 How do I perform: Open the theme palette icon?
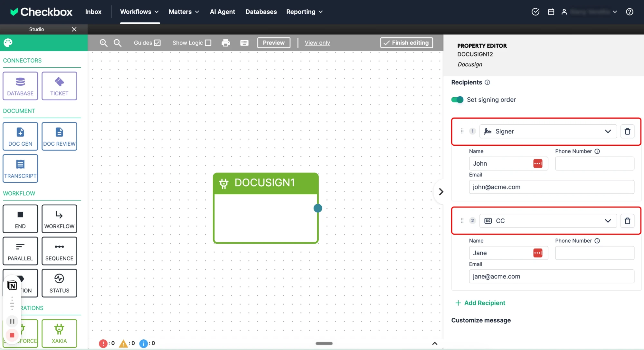click(x=8, y=43)
